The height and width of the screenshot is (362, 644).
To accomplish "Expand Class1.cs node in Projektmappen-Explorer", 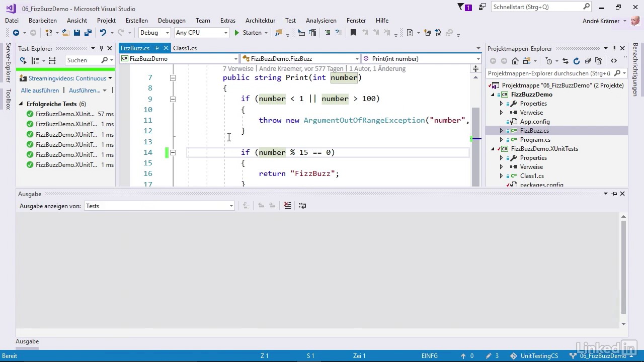I will pos(501,176).
